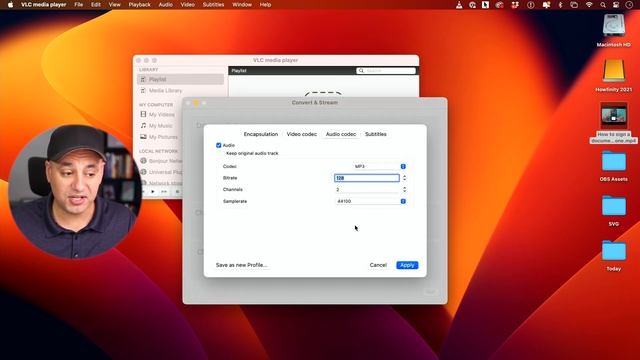Switch to the Encapsulation tab

tap(260, 134)
